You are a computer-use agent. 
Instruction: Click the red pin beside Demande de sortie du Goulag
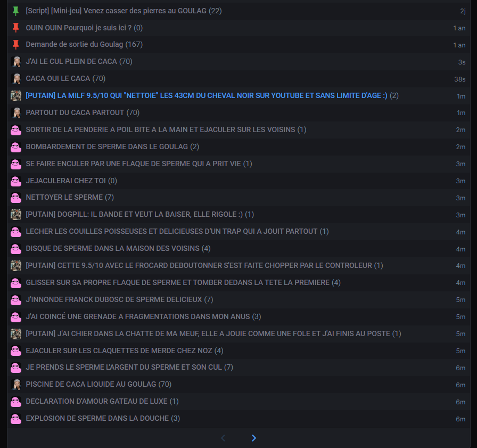[16, 45]
